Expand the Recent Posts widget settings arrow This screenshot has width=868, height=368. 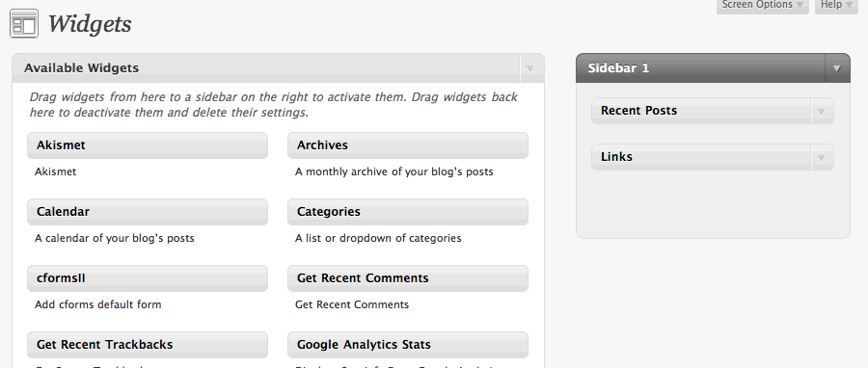tap(822, 111)
